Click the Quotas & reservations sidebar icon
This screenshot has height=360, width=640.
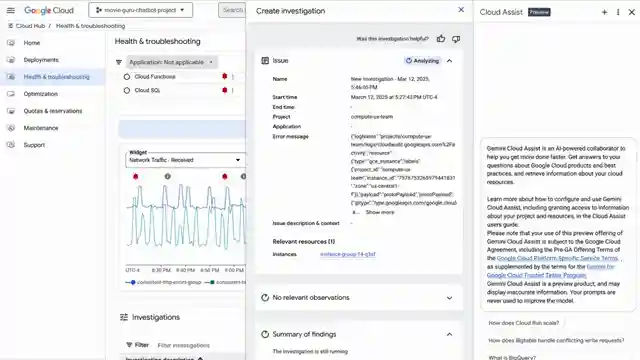pyautogui.click(x=11, y=111)
